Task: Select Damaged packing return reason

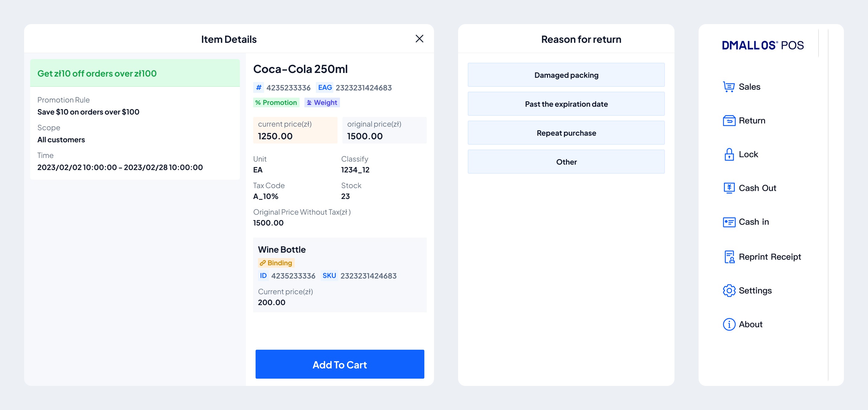Action: (566, 75)
